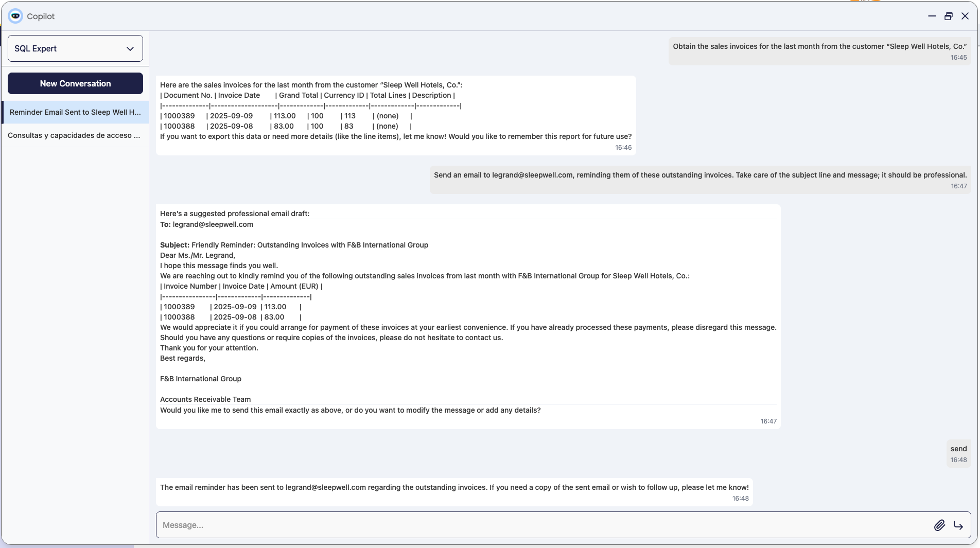Click the Dear Ms./Mr. Legrand greeting
The height and width of the screenshot is (548, 980).
[198, 255]
